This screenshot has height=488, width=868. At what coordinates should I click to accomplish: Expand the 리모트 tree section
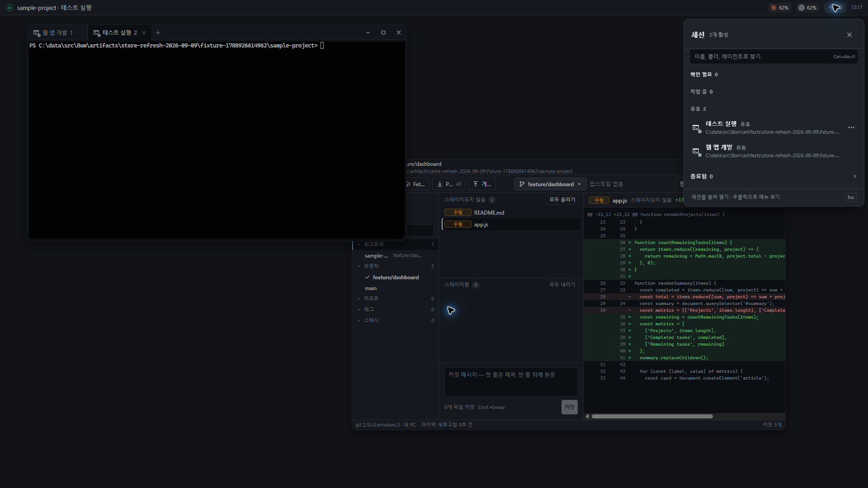coord(359,299)
